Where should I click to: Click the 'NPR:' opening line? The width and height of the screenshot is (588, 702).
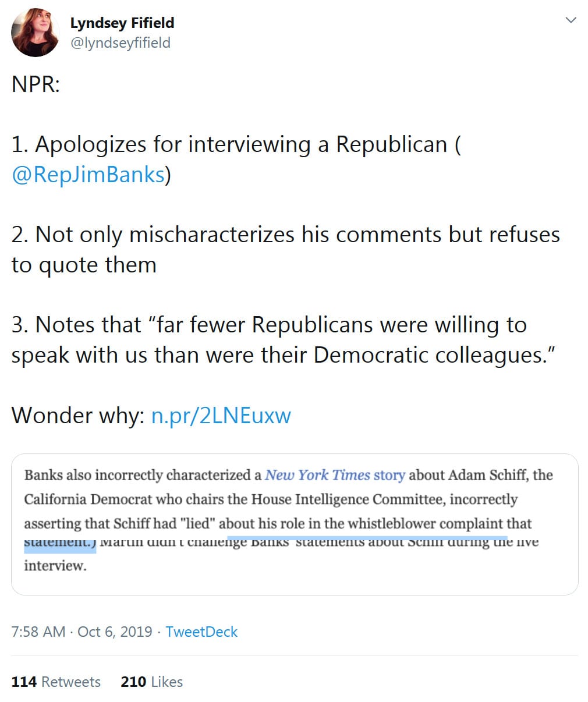coord(36,84)
